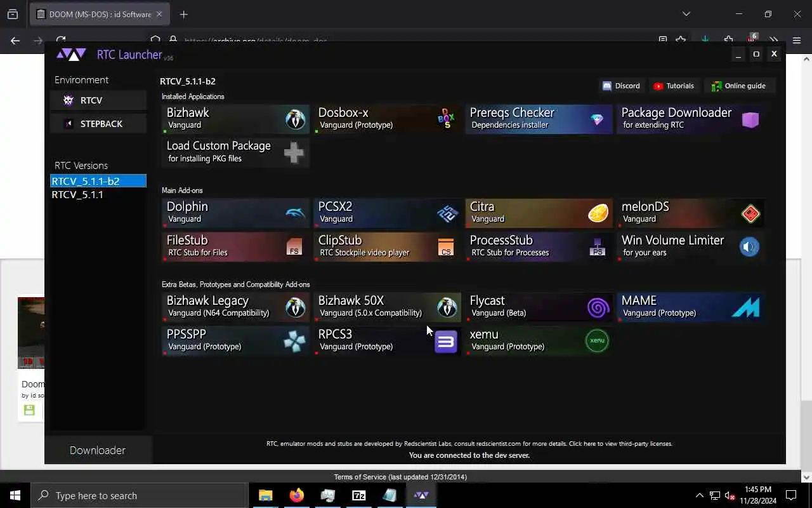
Task: Click the Load Custom Package plus icon
Action: coord(294,152)
